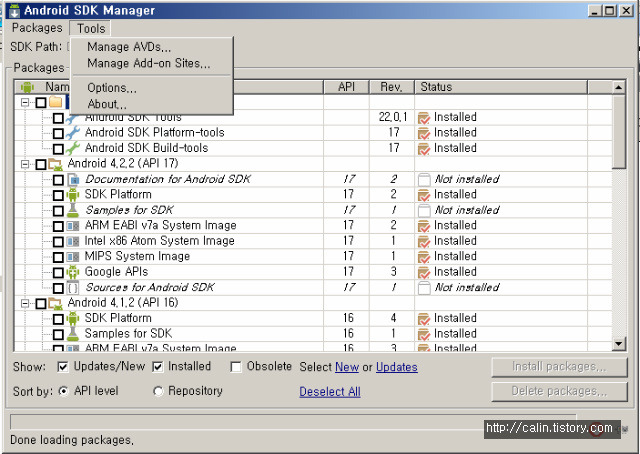Click the vertical scrollbar thumb
This screenshot has height=454, width=640.
click(619, 131)
